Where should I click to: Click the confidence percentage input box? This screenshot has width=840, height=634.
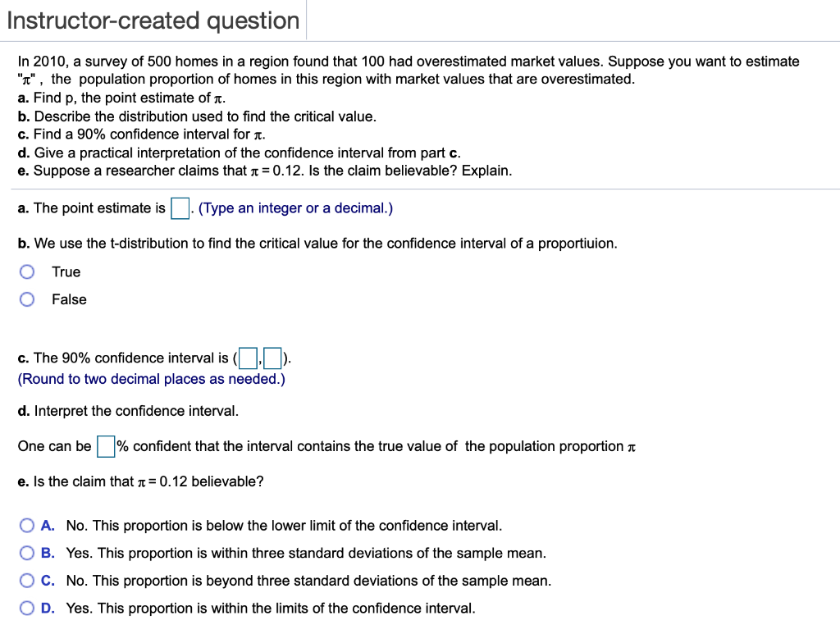click(x=104, y=446)
